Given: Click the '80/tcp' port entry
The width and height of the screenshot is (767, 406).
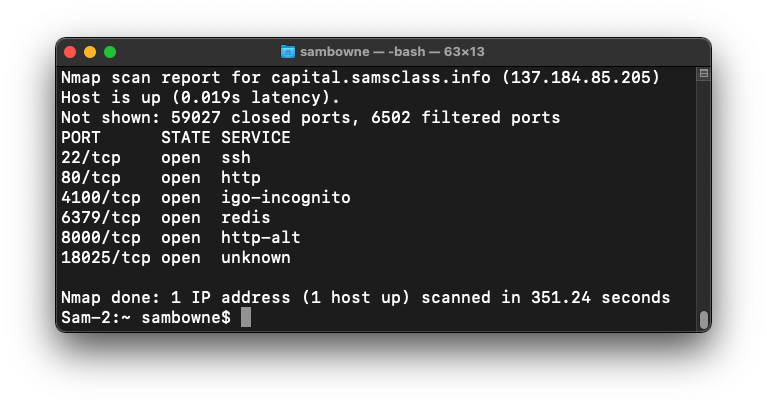Looking at the screenshot, I should click(x=86, y=178).
